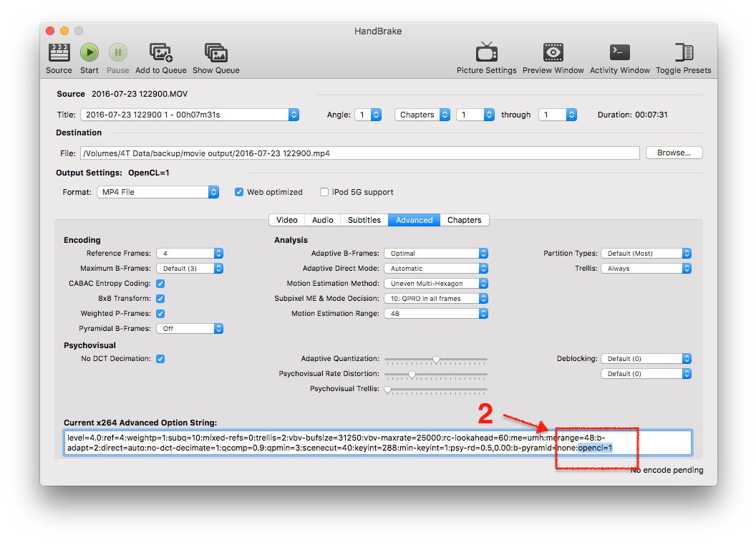This screenshot has height=543, width=756.
Task: Open the Chapters range type dropdown
Action: [422, 115]
